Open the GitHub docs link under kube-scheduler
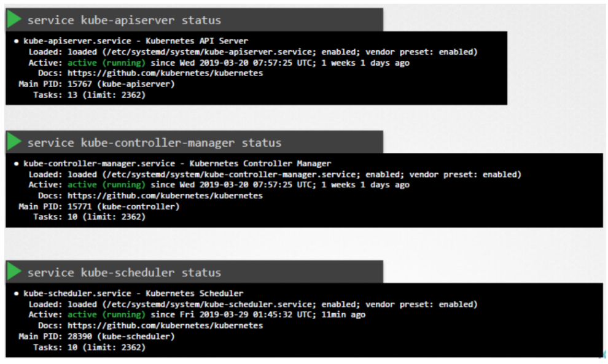The width and height of the screenshot is (608, 364). pyautogui.click(x=165, y=325)
